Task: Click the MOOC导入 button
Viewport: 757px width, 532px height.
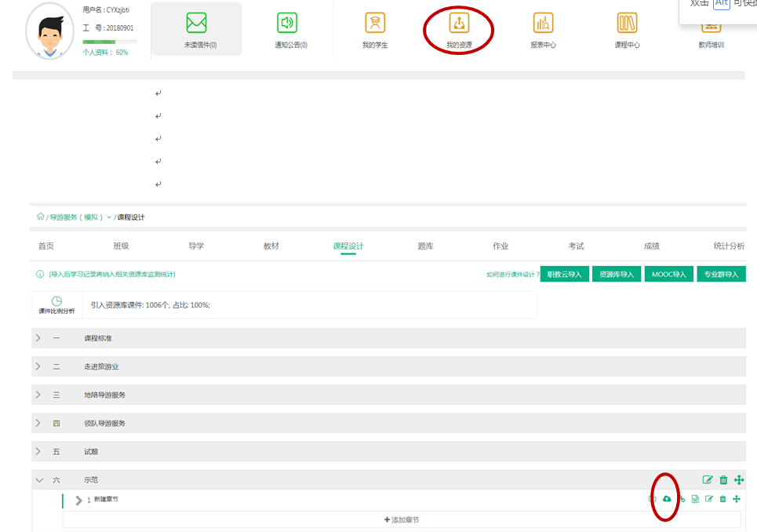Action: [x=668, y=275]
